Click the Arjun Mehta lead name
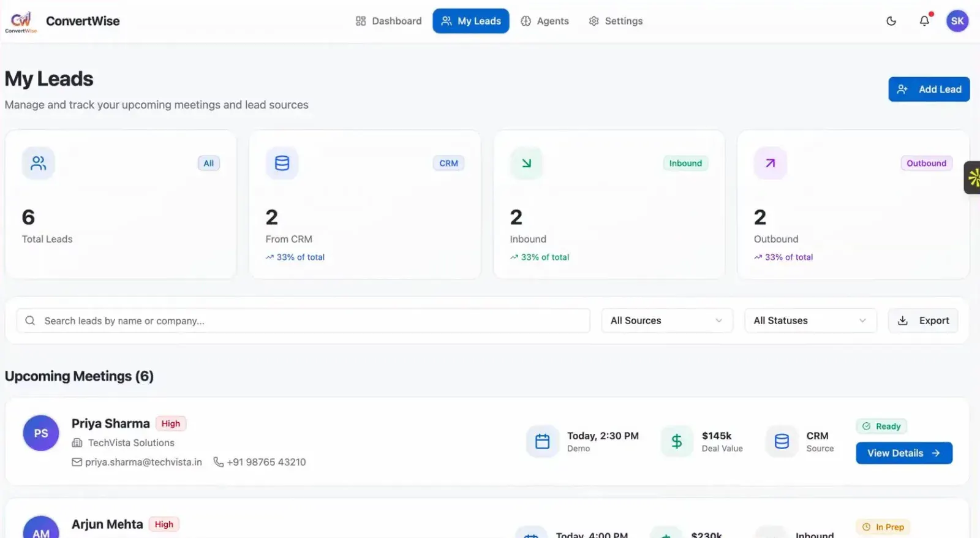This screenshot has width=980, height=538. click(107, 524)
